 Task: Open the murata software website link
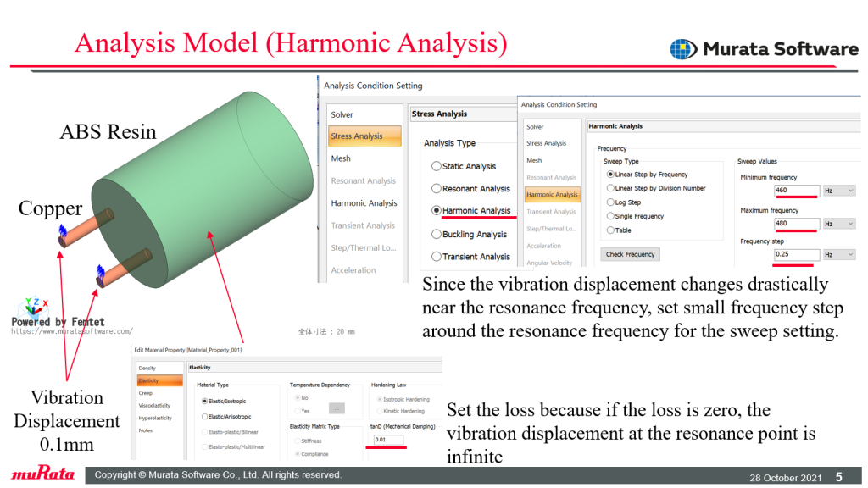coord(72,331)
